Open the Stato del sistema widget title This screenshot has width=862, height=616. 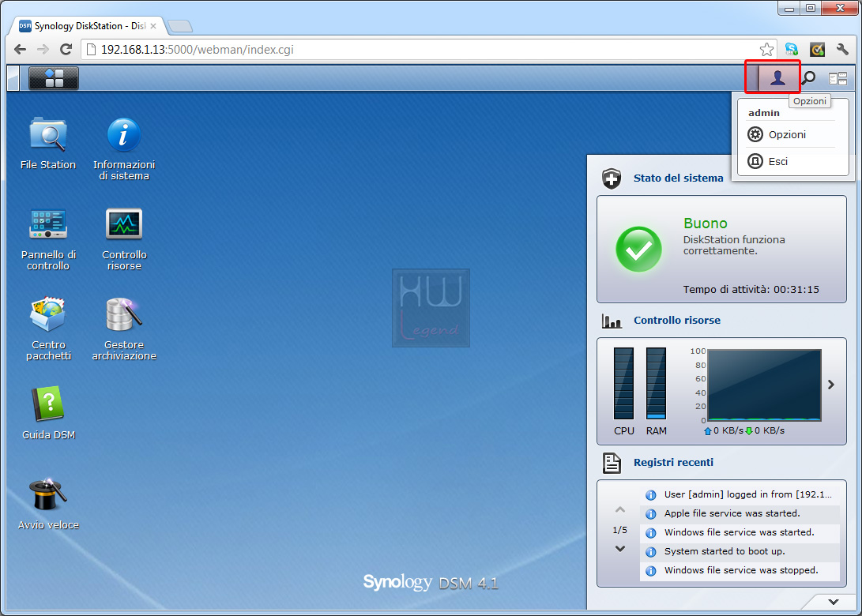(679, 178)
